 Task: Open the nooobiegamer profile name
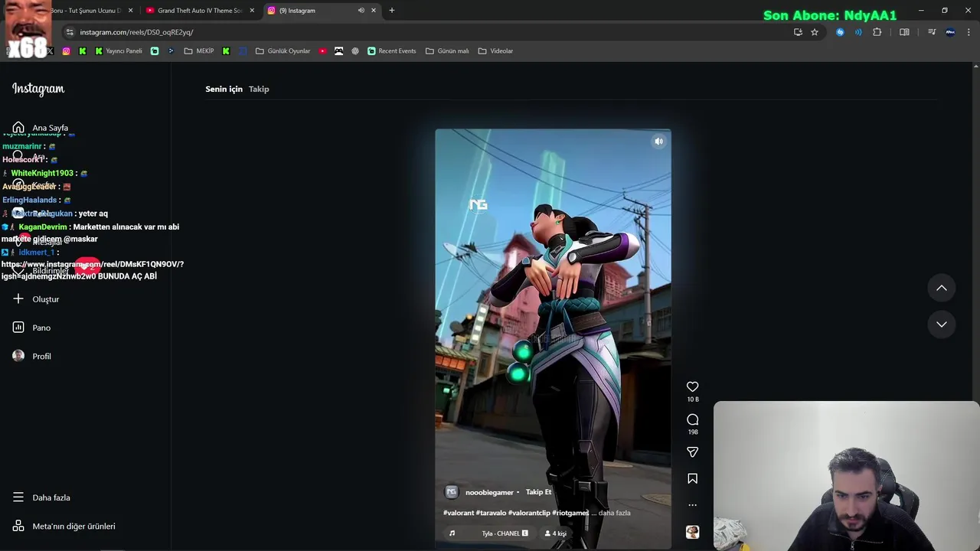489,492
